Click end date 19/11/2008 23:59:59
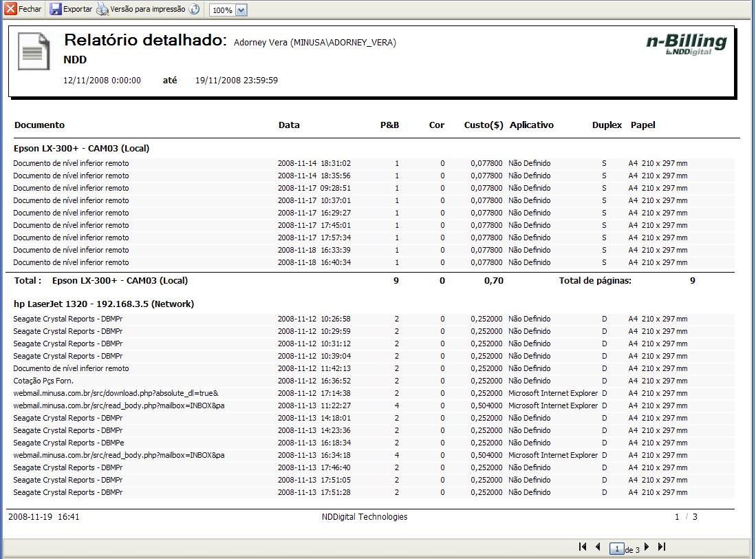Image resolution: width=756 pixels, height=559 pixels. (237, 81)
